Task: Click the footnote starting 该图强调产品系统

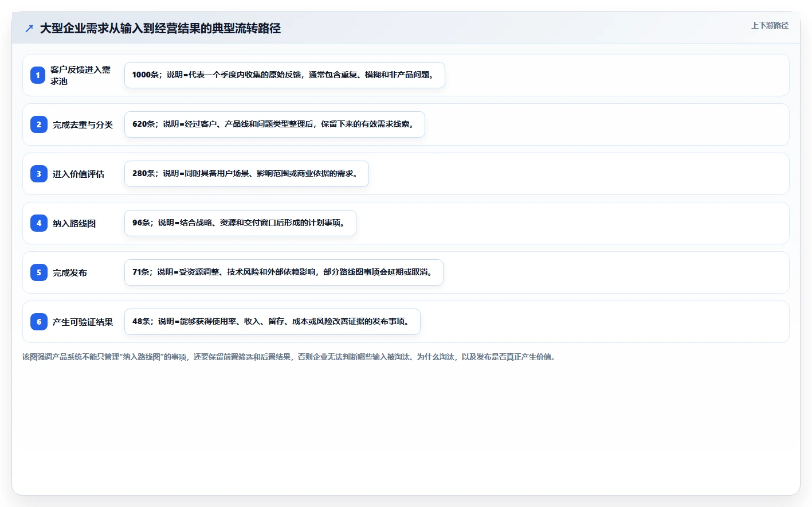Action: click(289, 357)
